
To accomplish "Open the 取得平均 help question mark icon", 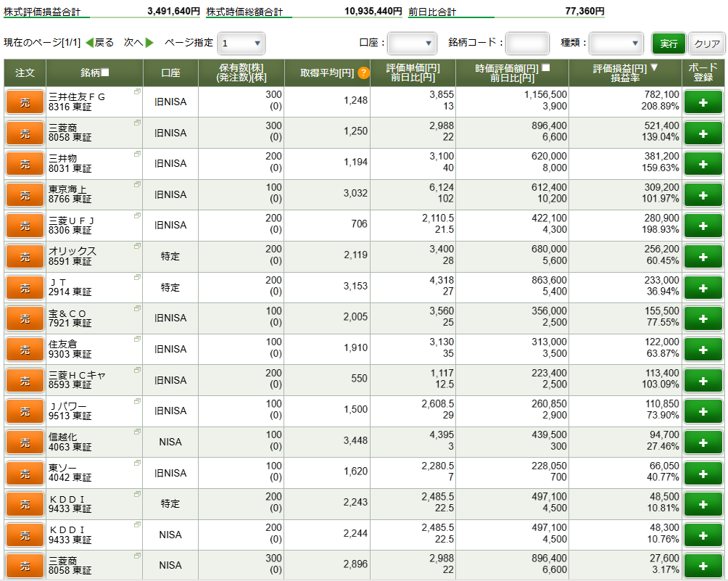I will [363, 73].
